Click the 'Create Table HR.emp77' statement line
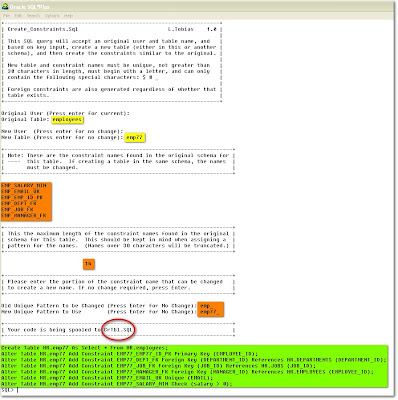The height and width of the screenshot is (400, 398). coord(85,348)
